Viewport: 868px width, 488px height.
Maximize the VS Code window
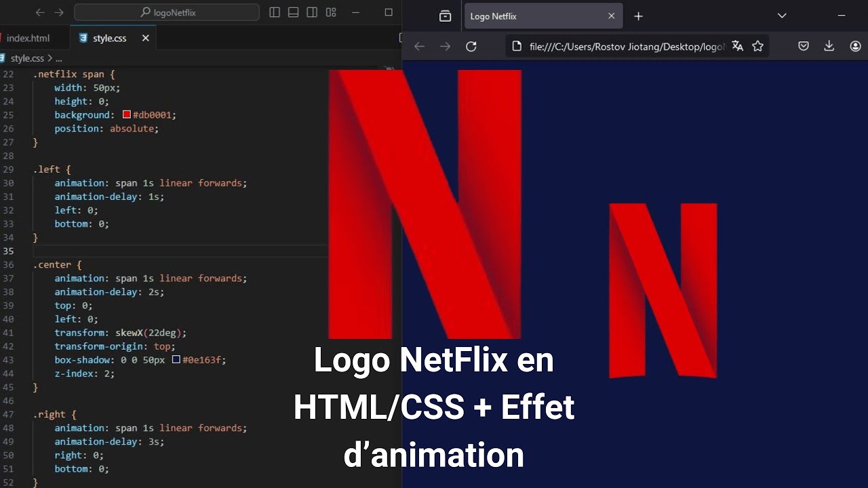pos(389,12)
